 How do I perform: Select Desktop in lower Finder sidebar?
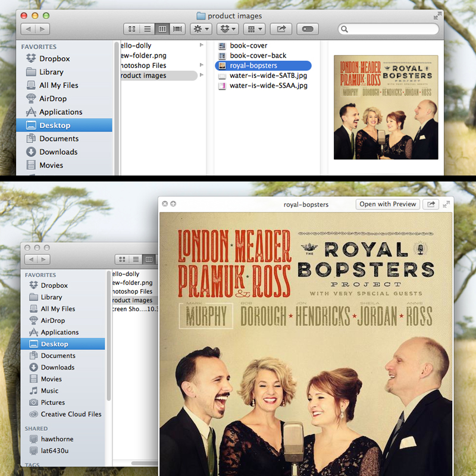(x=63, y=344)
